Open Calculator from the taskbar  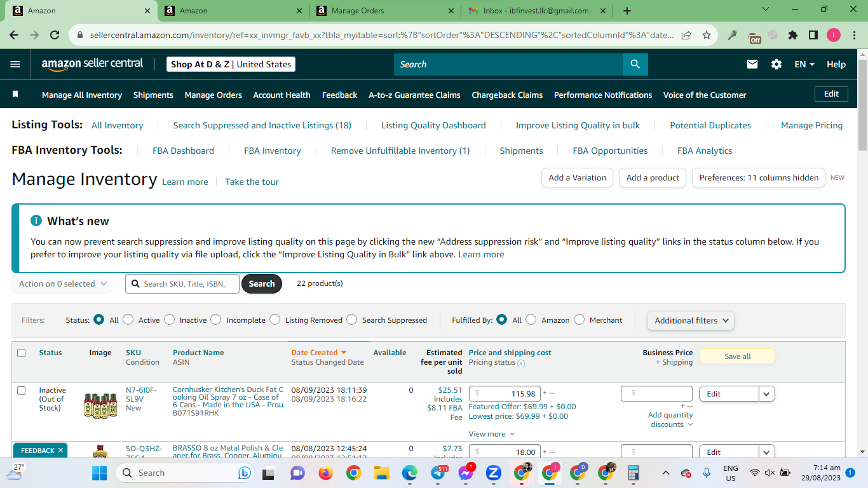[x=634, y=473]
